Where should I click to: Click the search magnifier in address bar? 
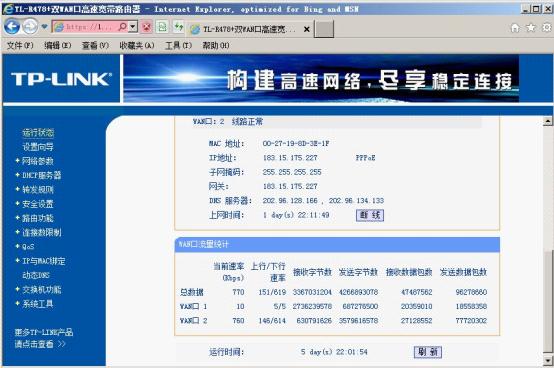pos(122,26)
